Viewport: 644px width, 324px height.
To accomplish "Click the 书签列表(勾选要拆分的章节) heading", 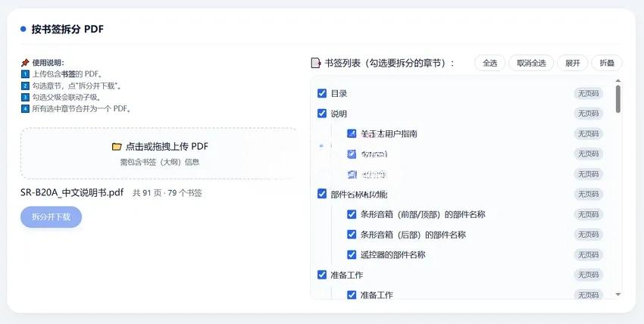I will click(389, 63).
